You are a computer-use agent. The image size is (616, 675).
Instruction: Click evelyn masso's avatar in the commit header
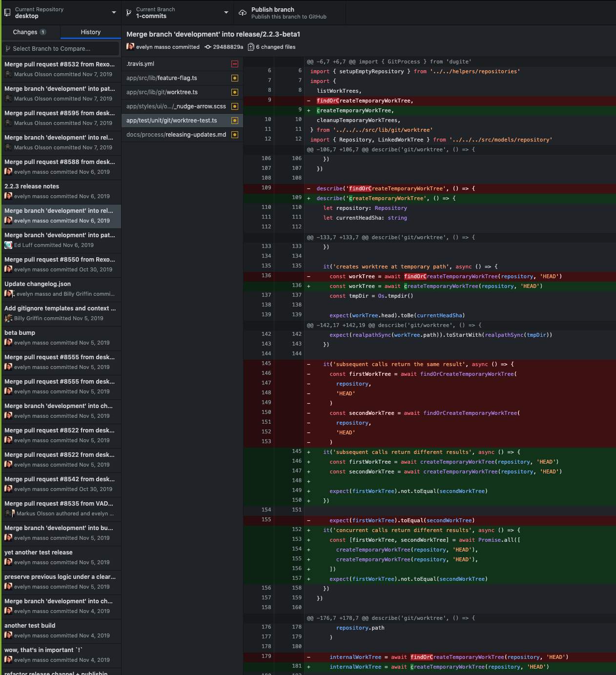[x=130, y=46]
